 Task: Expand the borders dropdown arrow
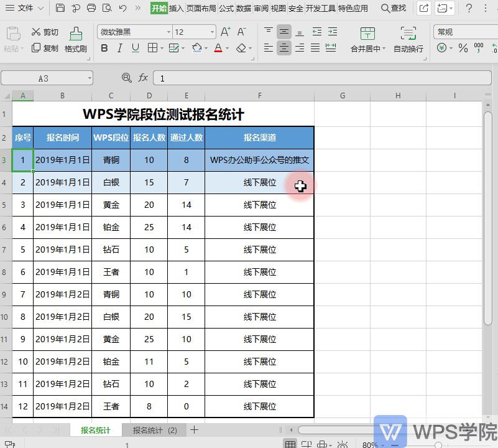[x=162, y=49]
